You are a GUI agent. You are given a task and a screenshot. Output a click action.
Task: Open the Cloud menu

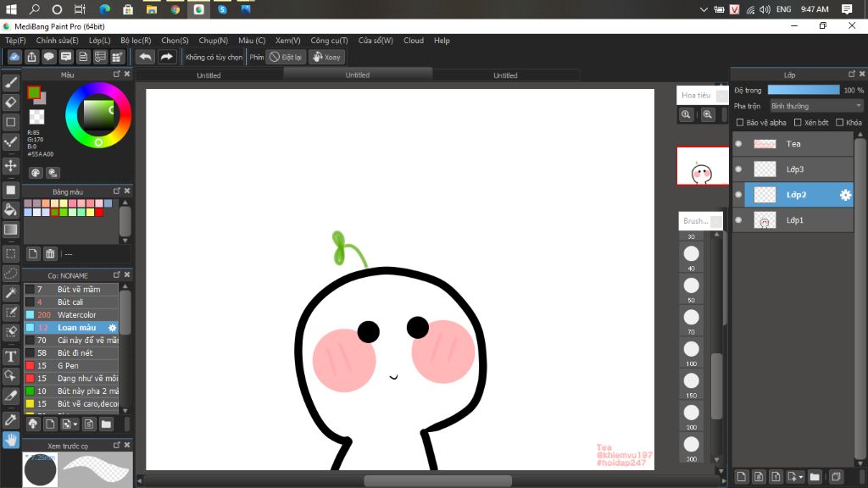(414, 41)
